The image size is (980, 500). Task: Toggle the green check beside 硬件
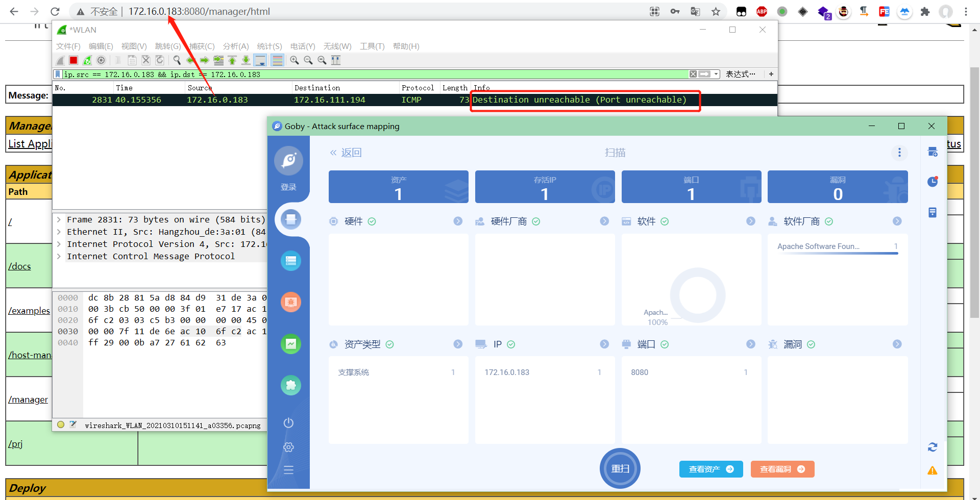tap(372, 221)
